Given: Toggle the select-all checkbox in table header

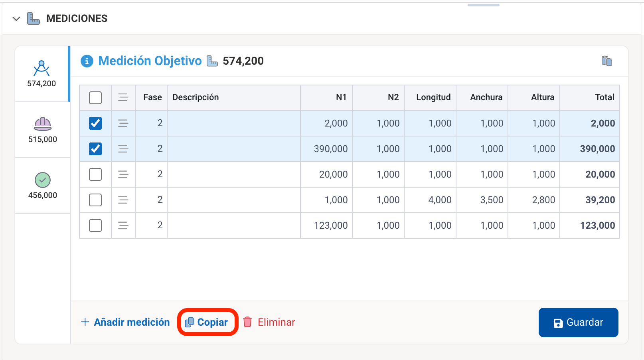Looking at the screenshot, I should [x=95, y=98].
